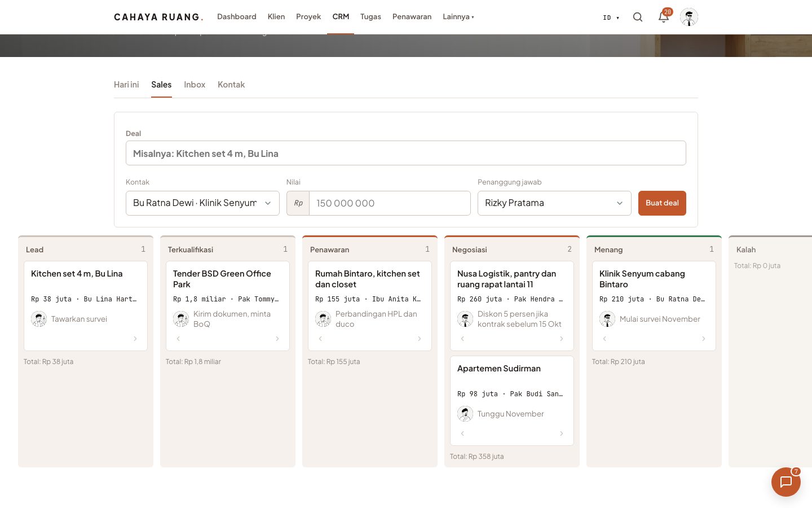
Task: Move Tender BSD Green Office card left
Action: coord(178,339)
